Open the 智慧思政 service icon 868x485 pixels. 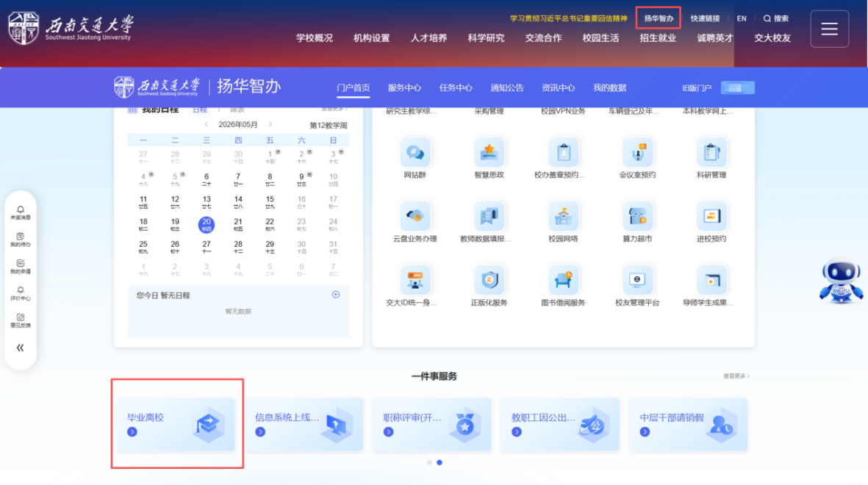point(489,152)
